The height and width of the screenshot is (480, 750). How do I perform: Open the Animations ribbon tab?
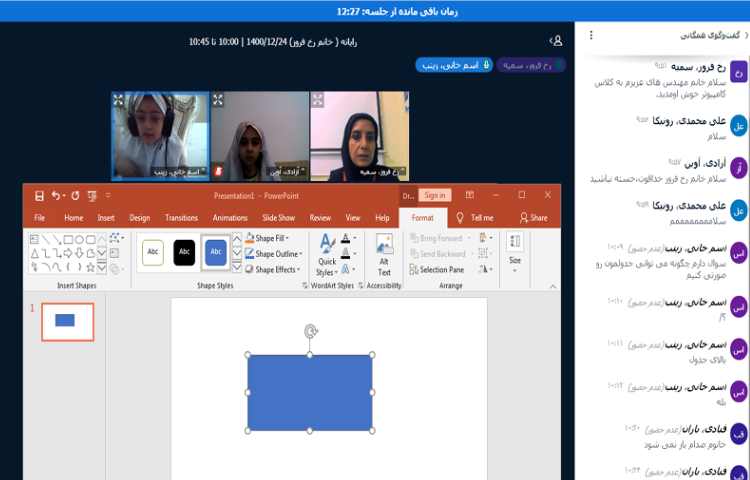click(x=230, y=218)
